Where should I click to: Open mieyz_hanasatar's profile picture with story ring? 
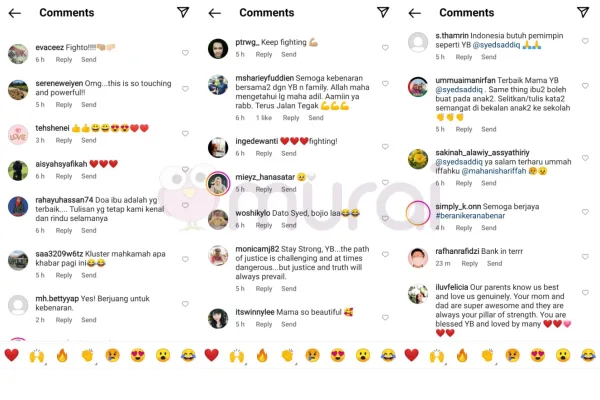[x=218, y=183]
